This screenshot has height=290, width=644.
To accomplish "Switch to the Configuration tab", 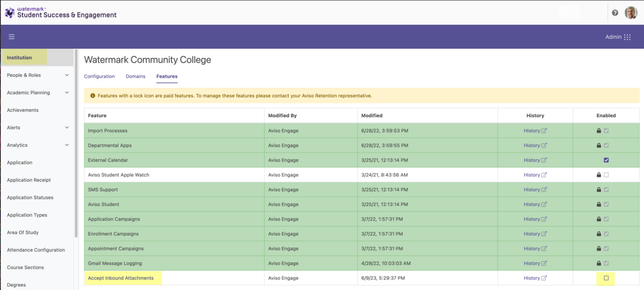I will click(99, 76).
